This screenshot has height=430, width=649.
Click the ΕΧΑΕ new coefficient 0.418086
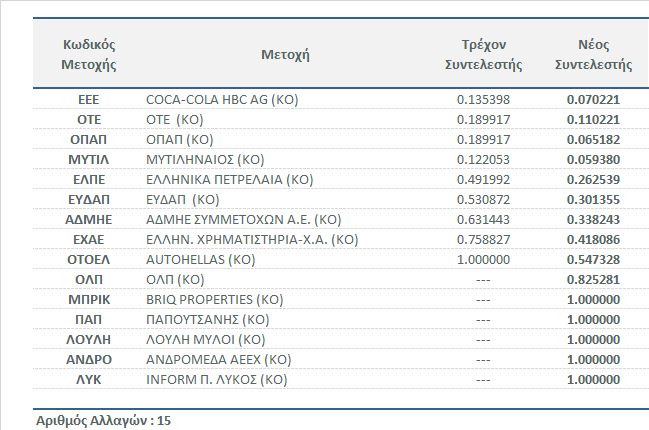click(593, 240)
